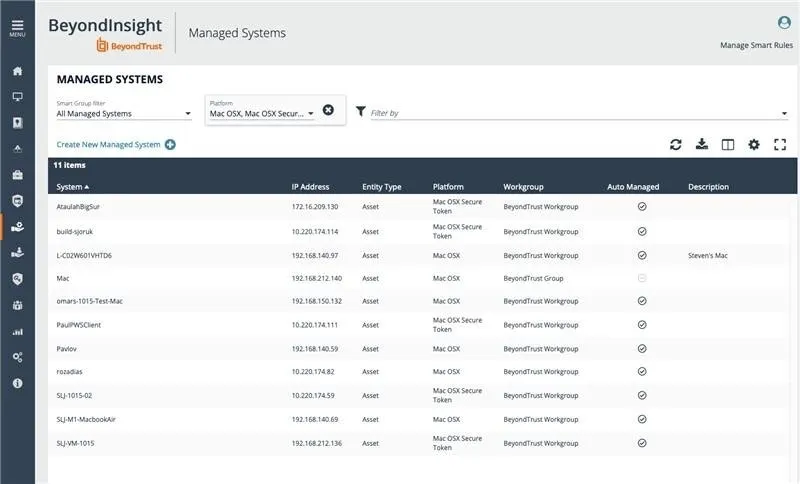
Task: Sort by Description column header
Action: [x=708, y=187]
